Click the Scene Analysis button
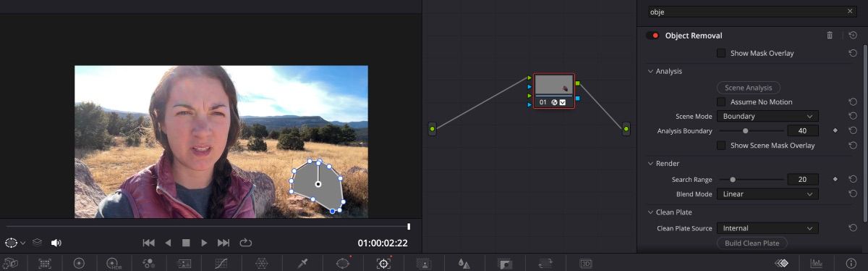 tap(749, 88)
